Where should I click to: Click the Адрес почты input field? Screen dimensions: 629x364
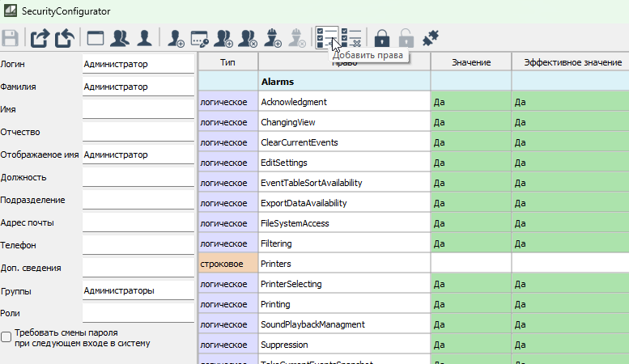pyautogui.click(x=138, y=222)
